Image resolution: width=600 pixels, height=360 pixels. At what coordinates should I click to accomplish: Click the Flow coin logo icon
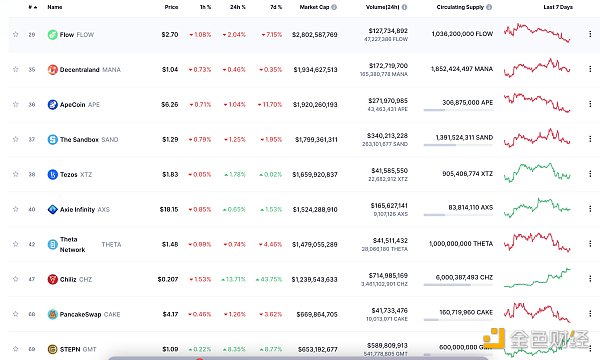[x=52, y=35]
